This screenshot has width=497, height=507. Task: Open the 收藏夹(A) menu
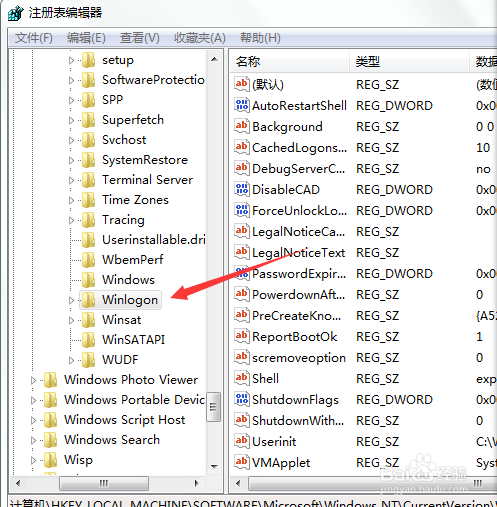click(200, 38)
